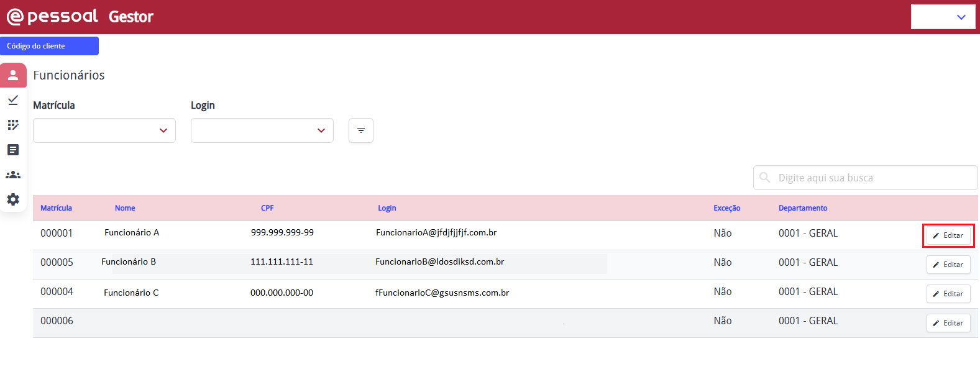Focus the 'Digite aqui sua busca' search field
Image resolution: width=980 pixels, height=382 pixels.
(x=866, y=178)
